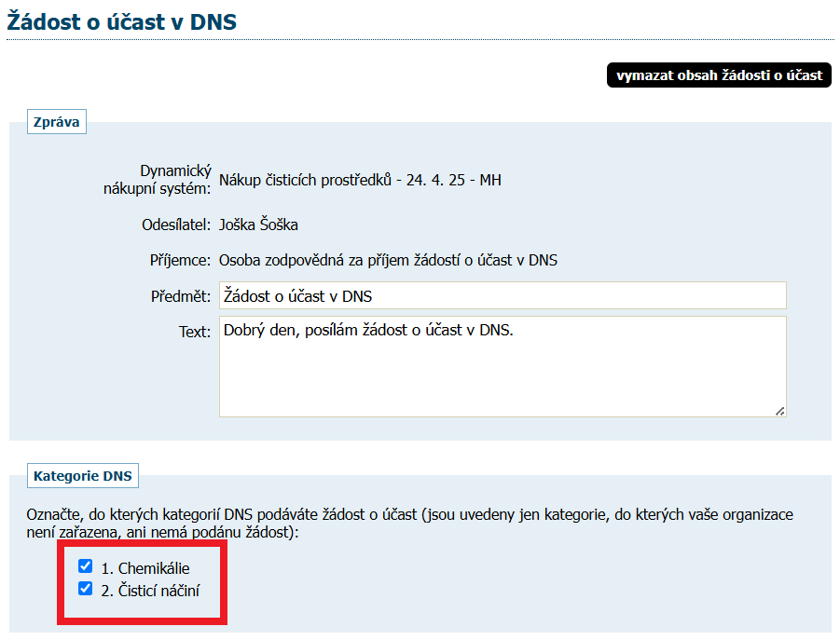Click the 'Dynamický nákupní systém:' label
The image size is (840, 640).
(157, 180)
